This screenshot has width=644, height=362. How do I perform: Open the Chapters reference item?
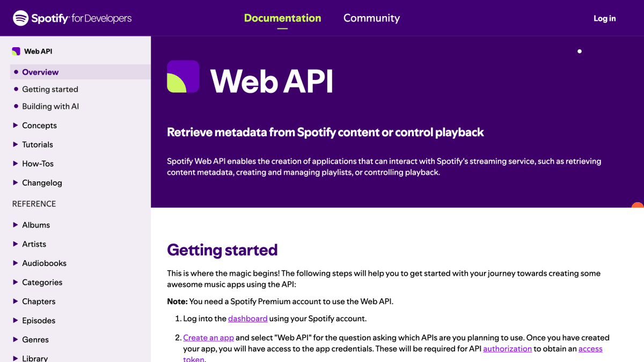[39, 301]
